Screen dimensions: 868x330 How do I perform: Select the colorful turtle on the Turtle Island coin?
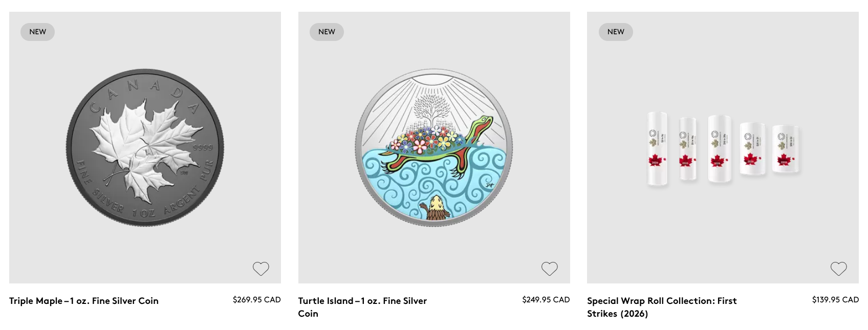click(x=440, y=146)
